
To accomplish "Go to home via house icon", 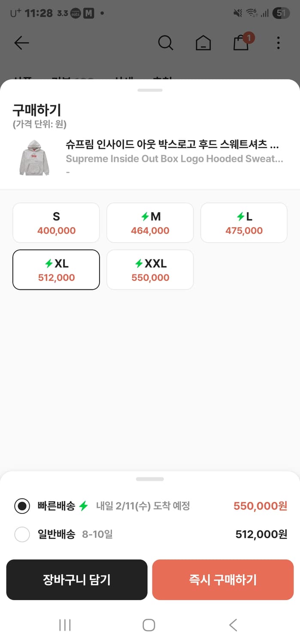I will [x=203, y=43].
